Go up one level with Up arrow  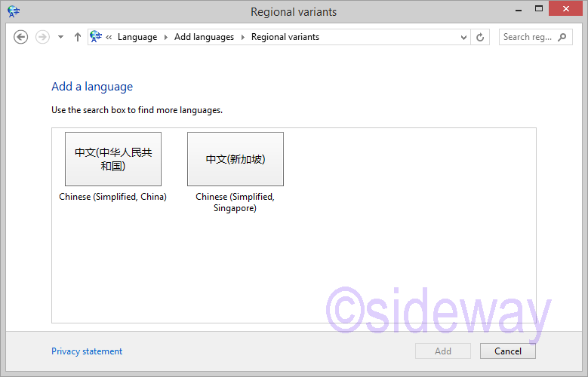click(x=77, y=37)
